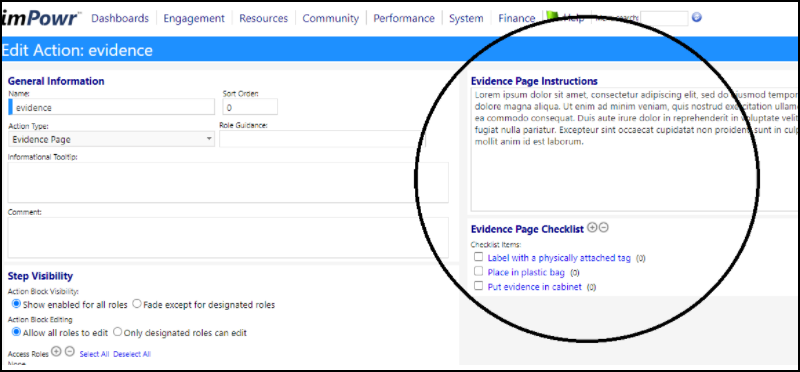Remove checklist item with minus icon

(604, 228)
